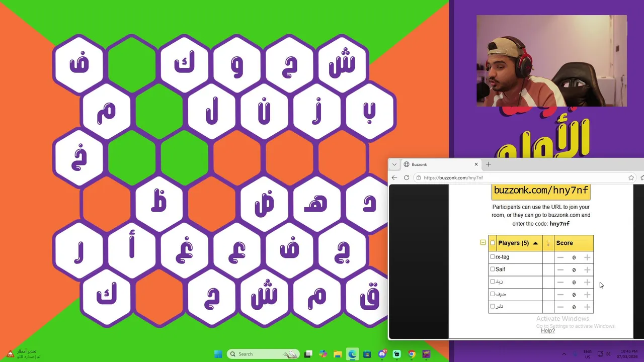Image resolution: width=644 pixels, height=362 pixels.
Task: Open Task View from taskbar
Action: click(x=308, y=354)
